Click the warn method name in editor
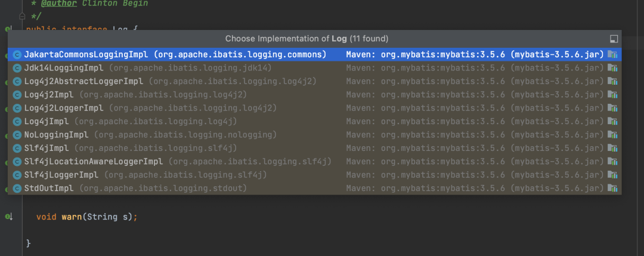Viewport: 644px width, 256px height. 72,217
